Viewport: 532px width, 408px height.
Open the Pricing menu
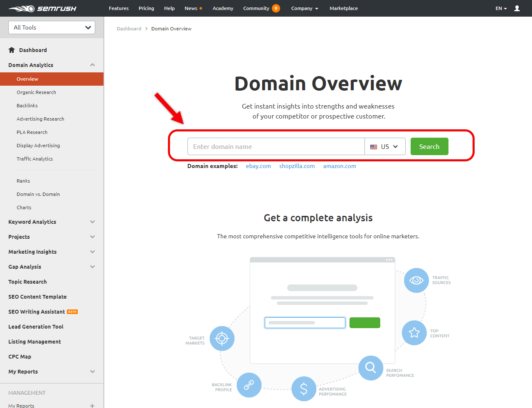[146, 8]
